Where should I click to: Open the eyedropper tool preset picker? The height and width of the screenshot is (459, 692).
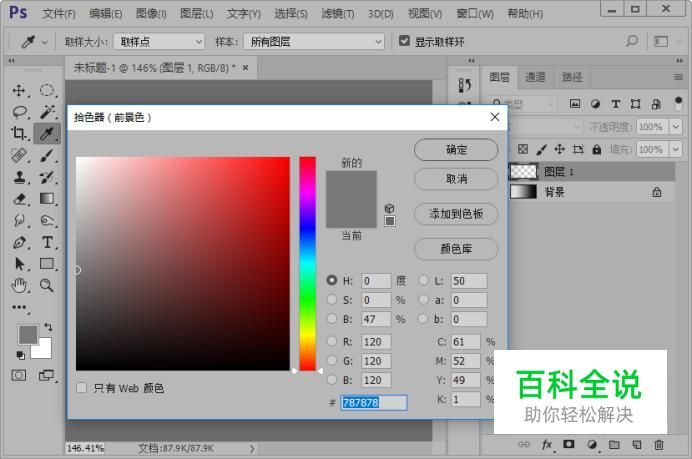click(45, 43)
